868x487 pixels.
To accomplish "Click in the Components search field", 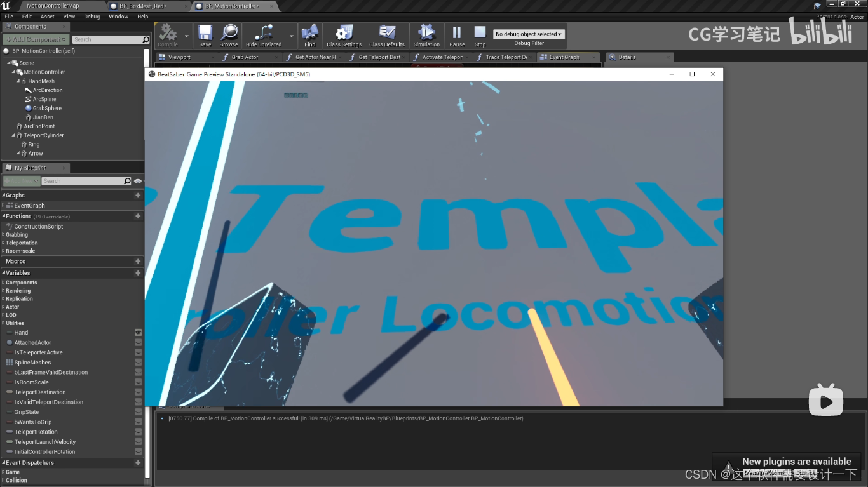I will click(107, 39).
